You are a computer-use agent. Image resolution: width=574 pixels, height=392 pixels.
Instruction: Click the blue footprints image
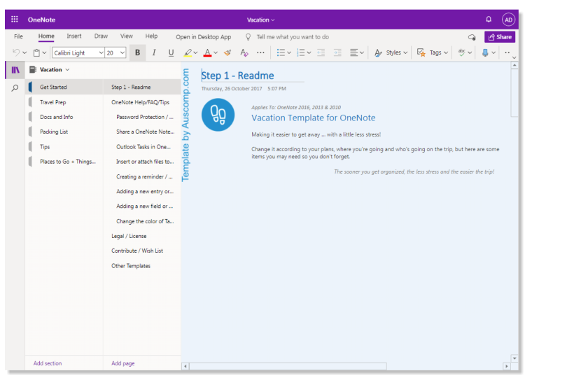tap(218, 115)
